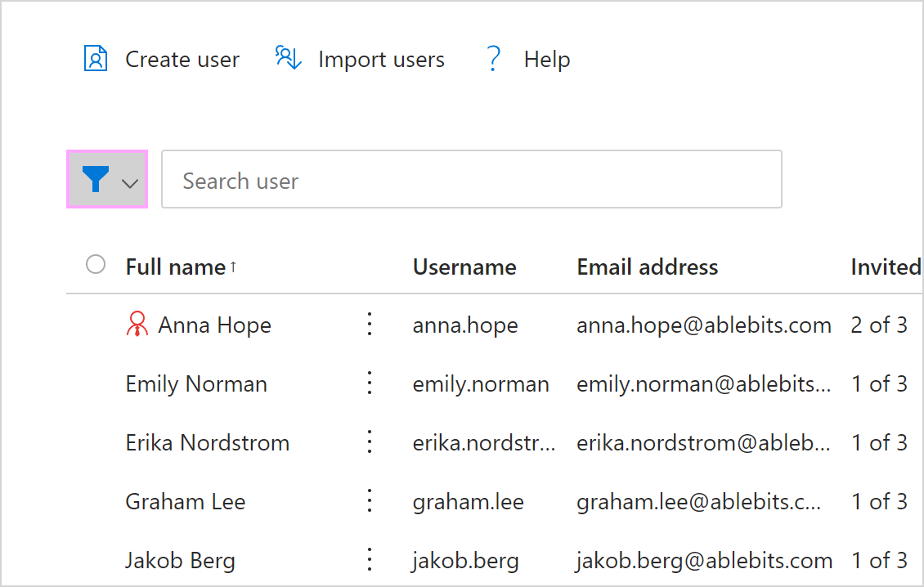The width and height of the screenshot is (924, 587).
Task: Click the truncated username erika.nordstr...
Action: [x=484, y=442]
